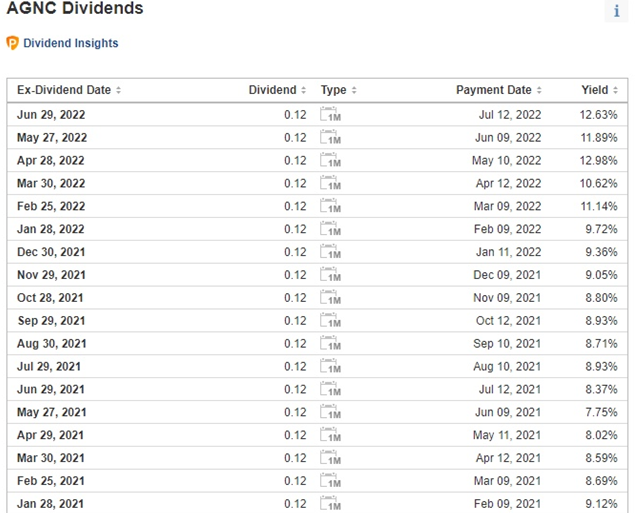Screen dimensions: 635x513
Task: Select the Payment Date column header
Action: click(494, 90)
